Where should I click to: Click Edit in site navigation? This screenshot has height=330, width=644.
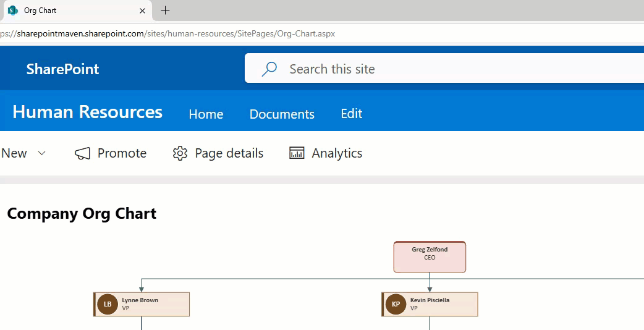click(352, 113)
